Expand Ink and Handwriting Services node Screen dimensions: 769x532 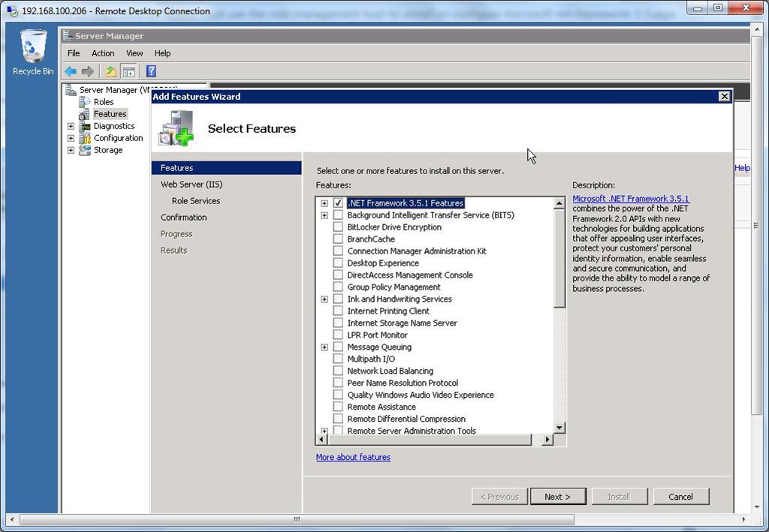[x=324, y=299]
